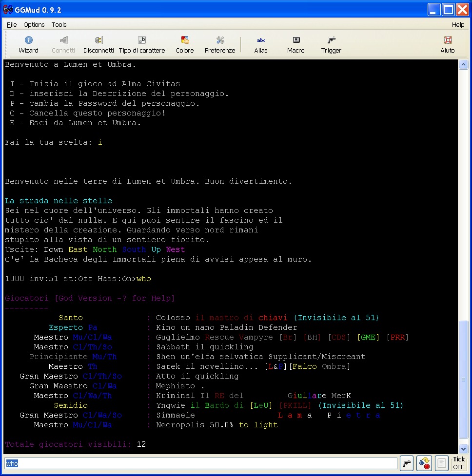
Task: Open the Tools menu
Action: pos(59,24)
